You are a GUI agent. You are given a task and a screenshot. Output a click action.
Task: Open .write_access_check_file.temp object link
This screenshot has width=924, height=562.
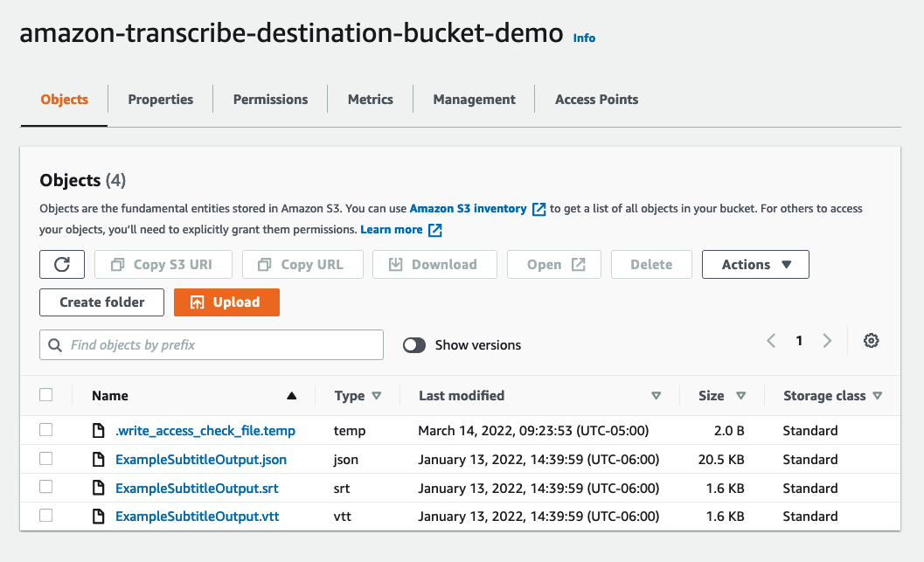pos(205,431)
